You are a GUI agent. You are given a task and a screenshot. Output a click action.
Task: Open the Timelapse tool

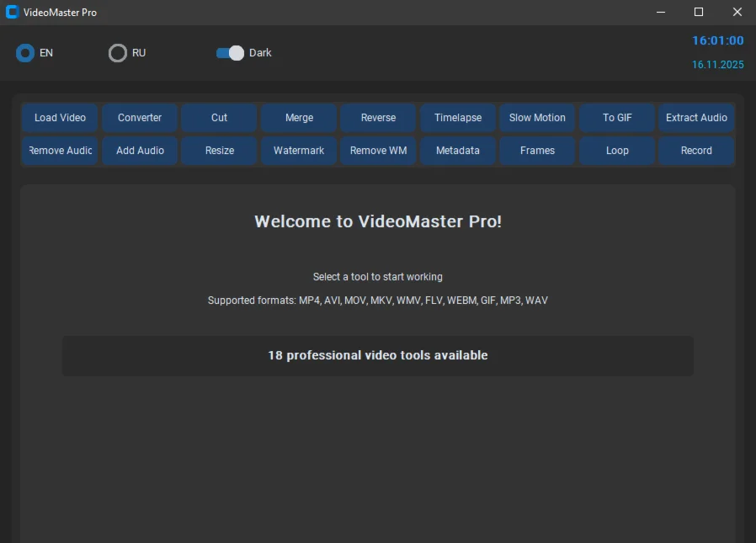[457, 118]
